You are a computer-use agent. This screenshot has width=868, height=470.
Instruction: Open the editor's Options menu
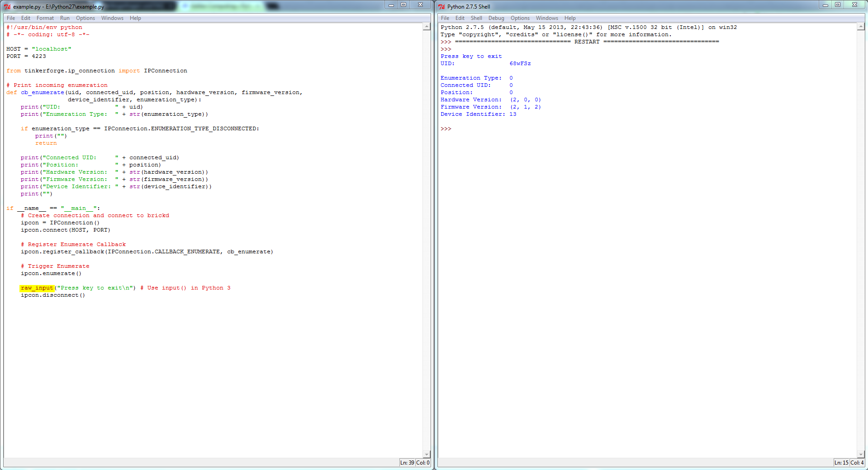pyautogui.click(x=85, y=18)
